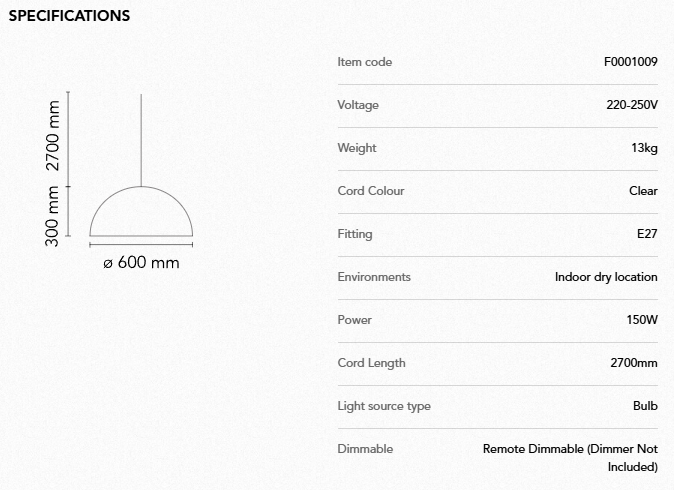The width and height of the screenshot is (674, 490).
Task: Select the 150W power value
Action: (x=642, y=320)
